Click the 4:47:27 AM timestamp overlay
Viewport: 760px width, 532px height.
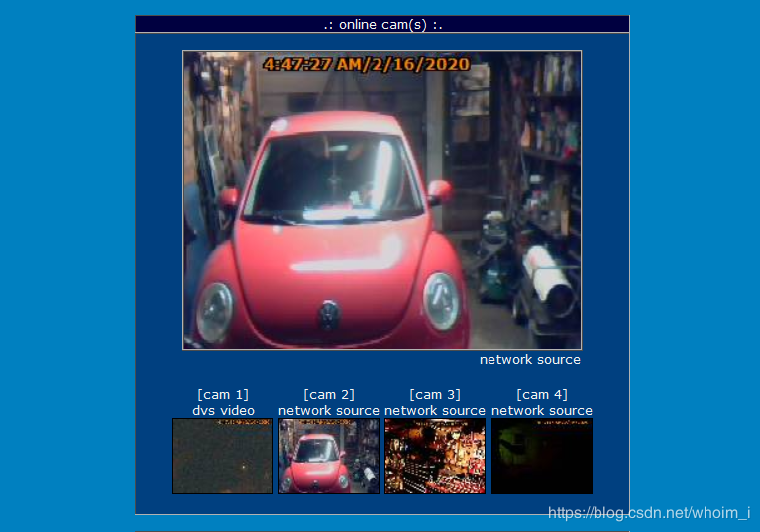pyautogui.click(x=366, y=64)
